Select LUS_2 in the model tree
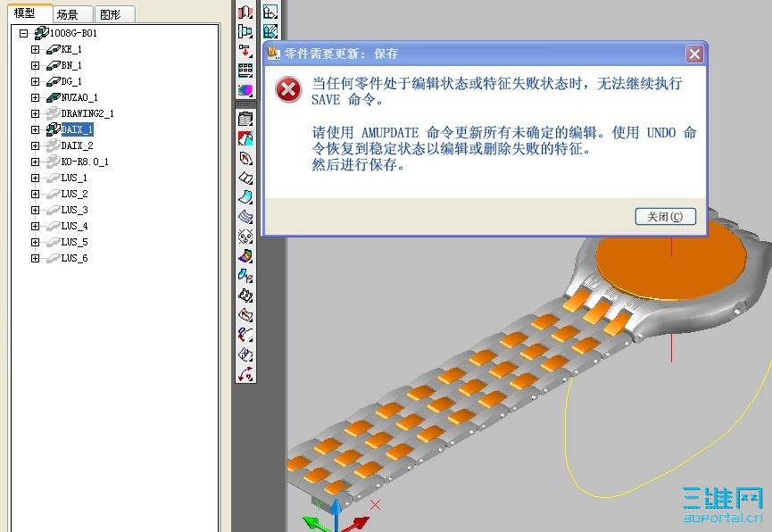Image resolution: width=772 pixels, height=532 pixels. click(74, 194)
